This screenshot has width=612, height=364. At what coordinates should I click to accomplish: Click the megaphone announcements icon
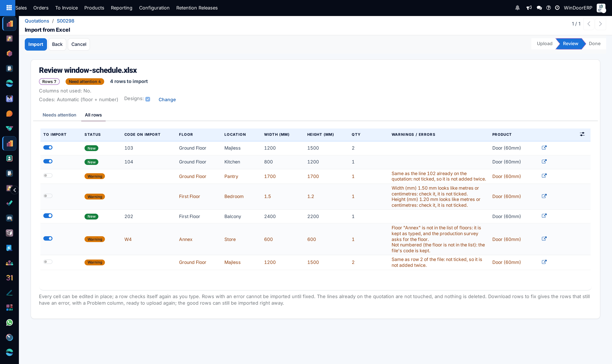pyautogui.click(x=529, y=8)
